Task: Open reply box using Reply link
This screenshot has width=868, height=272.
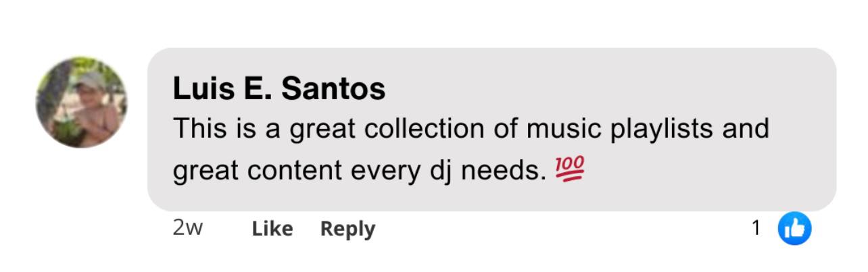Action: (347, 229)
